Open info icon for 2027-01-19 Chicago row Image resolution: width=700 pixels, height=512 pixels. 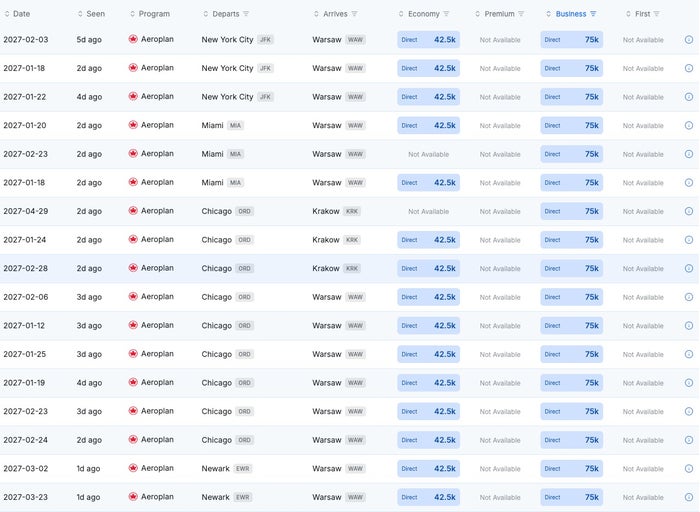pos(688,383)
